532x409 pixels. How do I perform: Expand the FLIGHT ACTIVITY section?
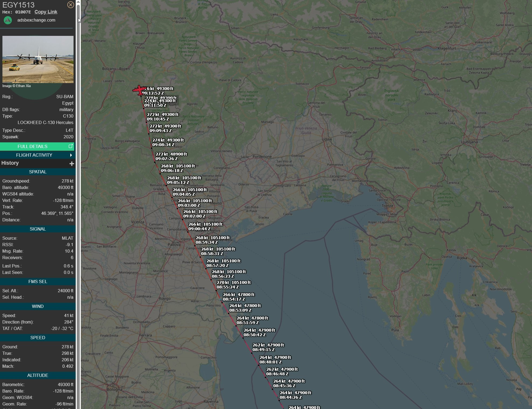[37, 155]
